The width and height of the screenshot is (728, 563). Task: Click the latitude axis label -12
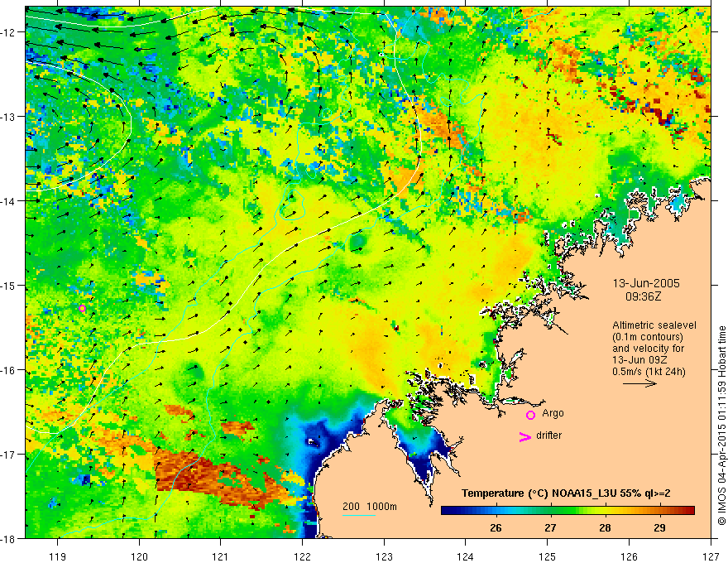[9, 32]
